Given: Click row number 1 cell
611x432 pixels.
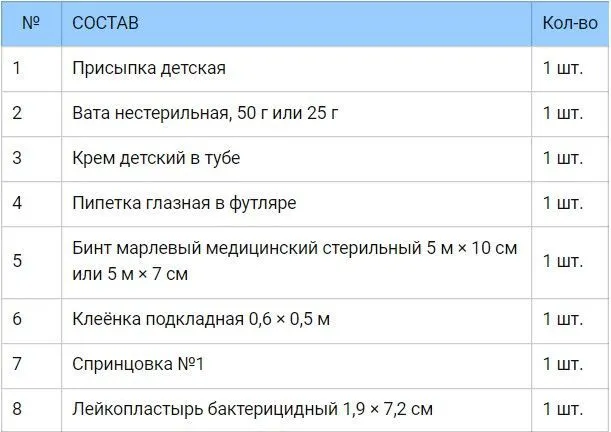Looking at the screenshot, I should pyautogui.click(x=17, y=68).
